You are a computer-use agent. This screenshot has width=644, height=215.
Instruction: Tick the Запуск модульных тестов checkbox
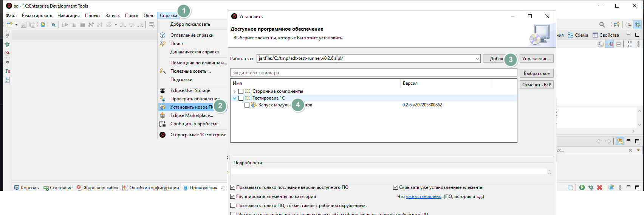click(x=247, y=105)
